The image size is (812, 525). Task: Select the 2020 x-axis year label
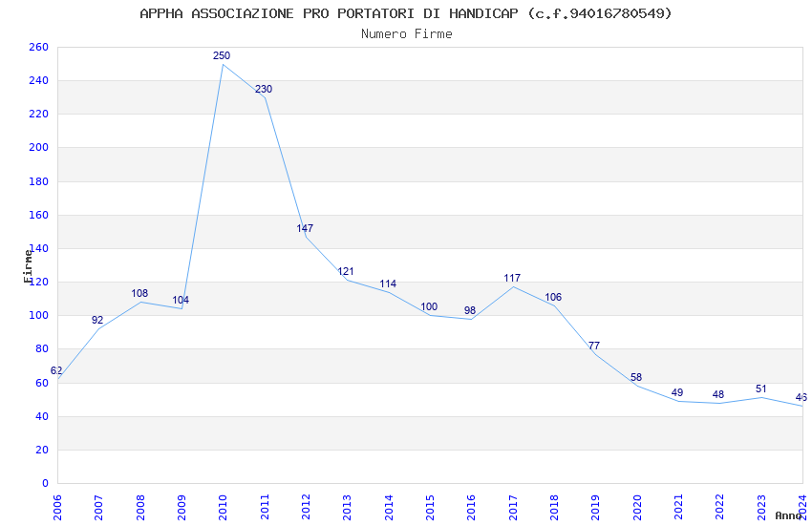(x=637, y=508)
